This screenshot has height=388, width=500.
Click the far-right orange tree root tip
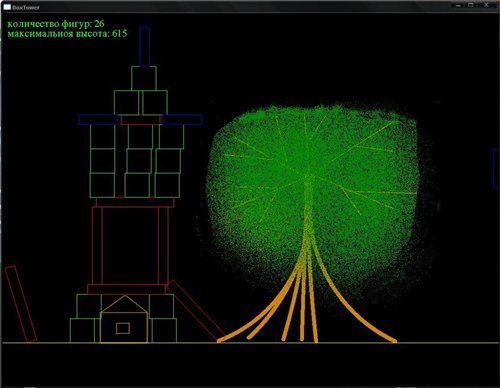(x=394, y=341)
